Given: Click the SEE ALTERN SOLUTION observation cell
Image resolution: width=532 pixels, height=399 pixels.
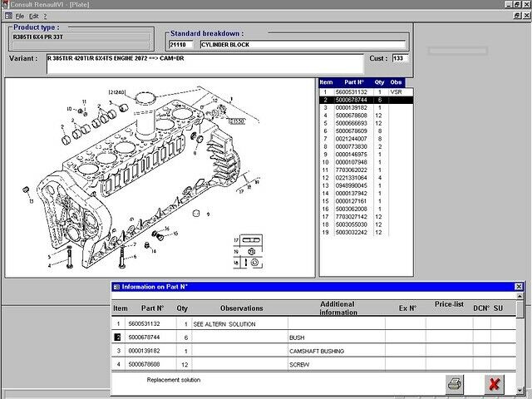Looking at the screenshot, I should pos(239,323).
